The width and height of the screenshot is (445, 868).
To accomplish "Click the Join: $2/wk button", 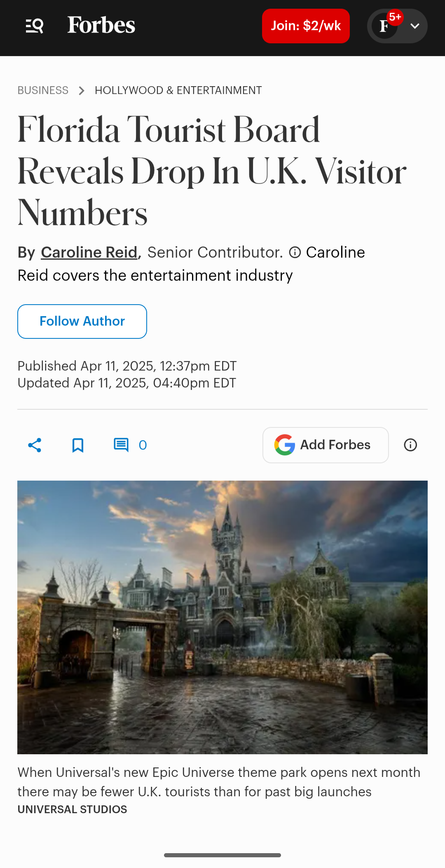I will 306,26.
